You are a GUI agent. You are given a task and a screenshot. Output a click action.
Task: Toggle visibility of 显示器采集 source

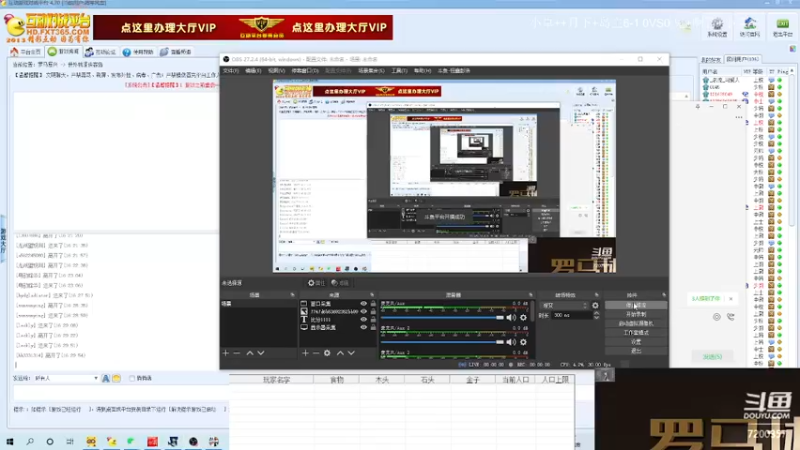[x=363, y=328]
